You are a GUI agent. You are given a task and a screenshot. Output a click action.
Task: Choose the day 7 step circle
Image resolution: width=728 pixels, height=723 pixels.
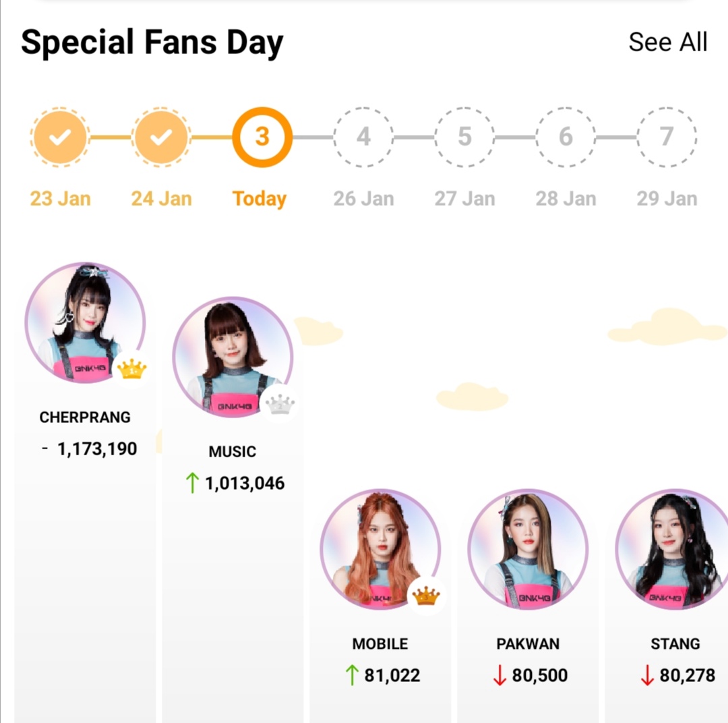(x=667, y=137)
